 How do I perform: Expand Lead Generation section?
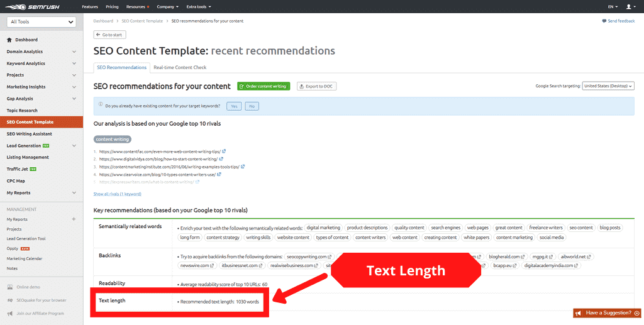point(74,146)
